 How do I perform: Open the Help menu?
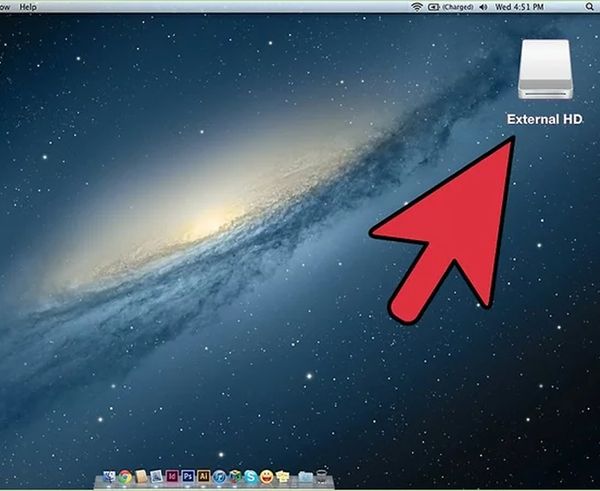click(x=28, y=6)
